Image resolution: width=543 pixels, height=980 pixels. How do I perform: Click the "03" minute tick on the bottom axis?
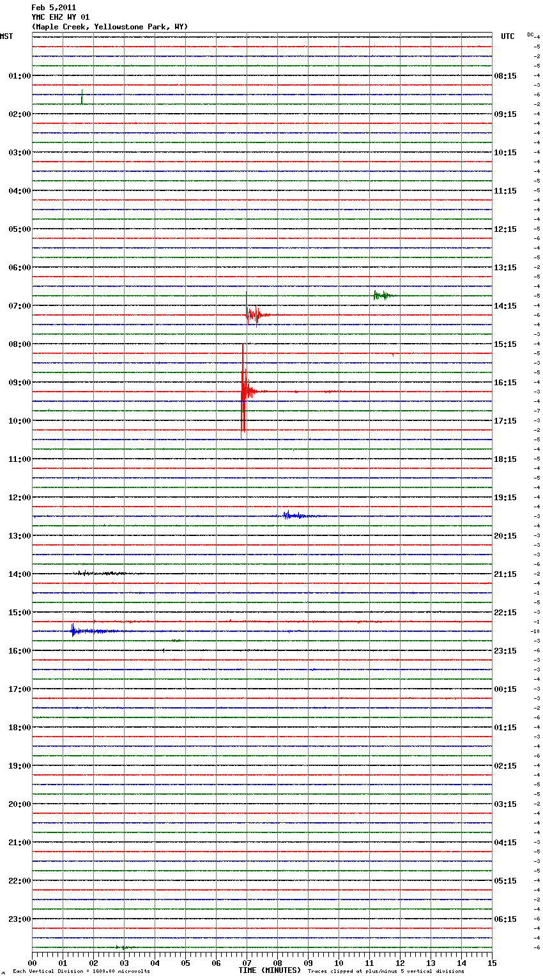(124, 963)
